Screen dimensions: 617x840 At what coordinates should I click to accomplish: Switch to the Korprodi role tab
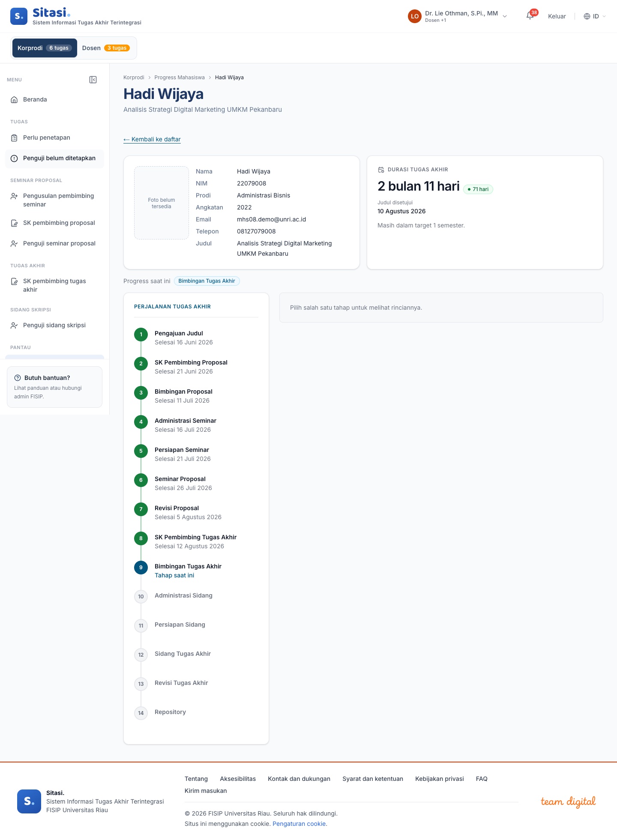(x=45, y=48)
